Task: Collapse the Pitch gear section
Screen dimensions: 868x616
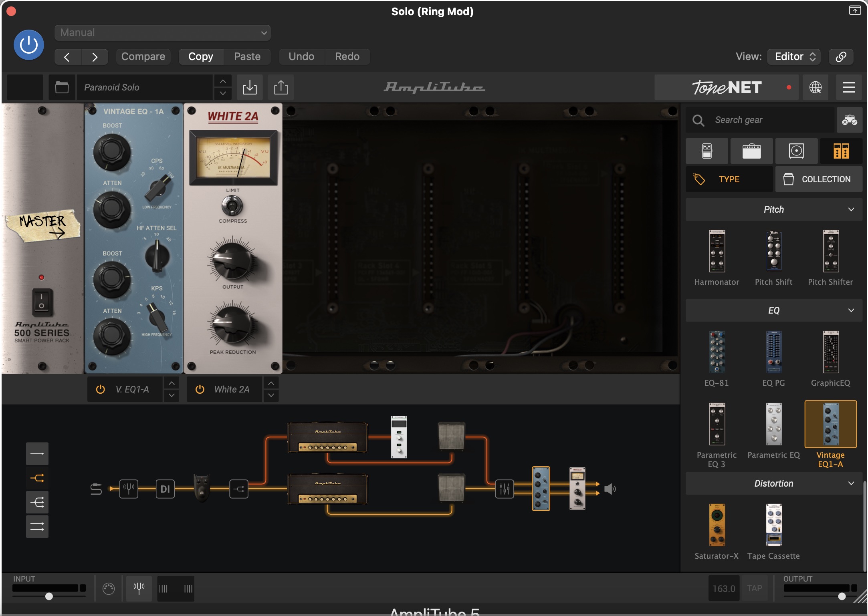Action: point(851,209)
